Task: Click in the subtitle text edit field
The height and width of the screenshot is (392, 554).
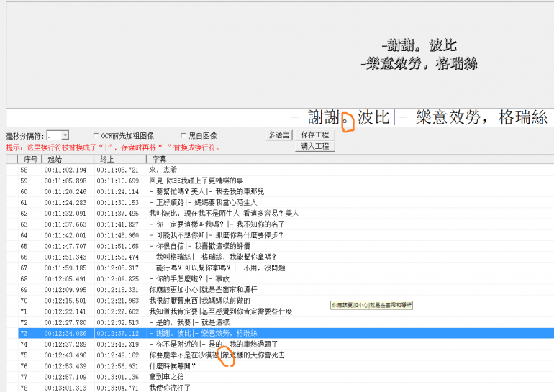Action: click(x=280, y=117)
